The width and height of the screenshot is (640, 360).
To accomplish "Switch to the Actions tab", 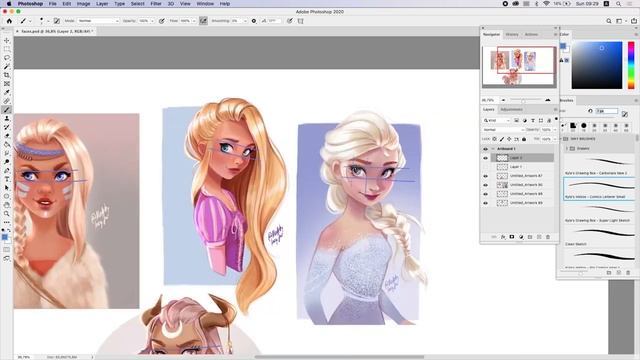I will [x=531, y=35].
